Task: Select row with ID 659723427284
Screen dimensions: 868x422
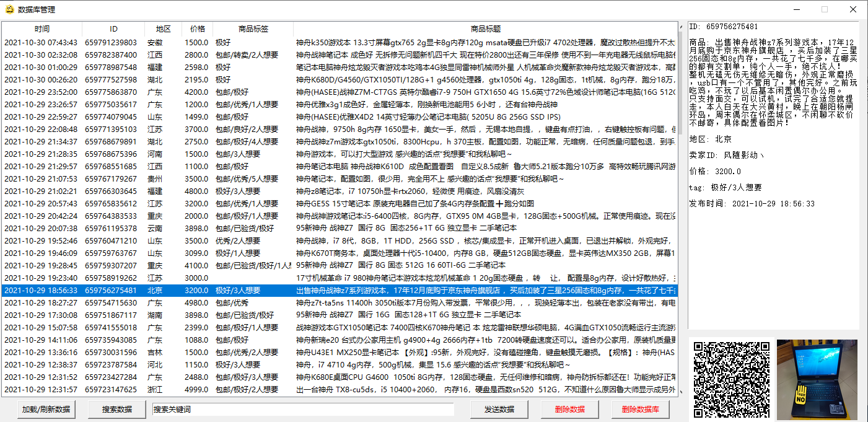Action: pos(340,377)
